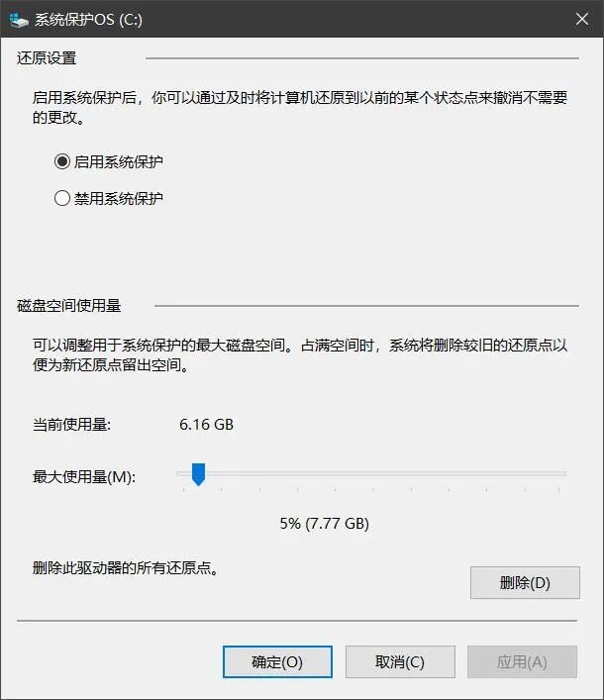604x700 pixels.
Task: Click the 最大使用量(M): label
Action: click(84, 477)
